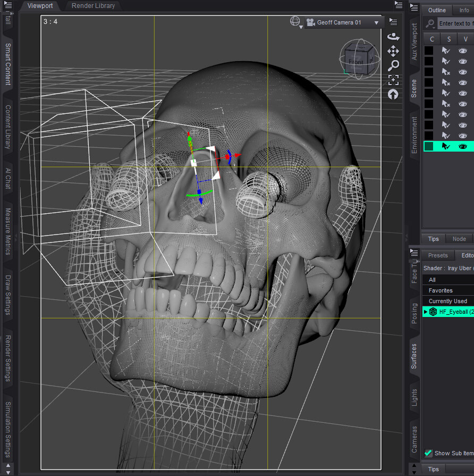Click the S column header in Scene pane
This screenshot has width=474, height=476.
click(x=449, y=39)
